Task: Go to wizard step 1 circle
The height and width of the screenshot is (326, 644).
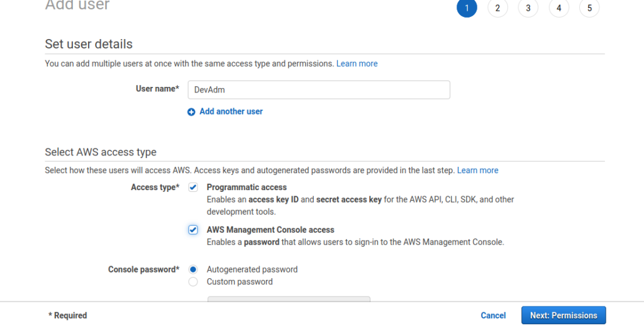Action: (467, 8)
